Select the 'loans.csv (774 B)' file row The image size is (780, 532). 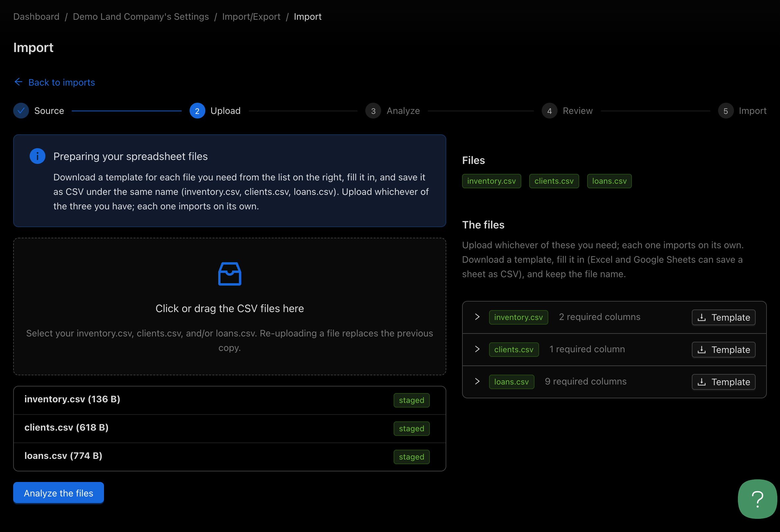tap(230, 457)
